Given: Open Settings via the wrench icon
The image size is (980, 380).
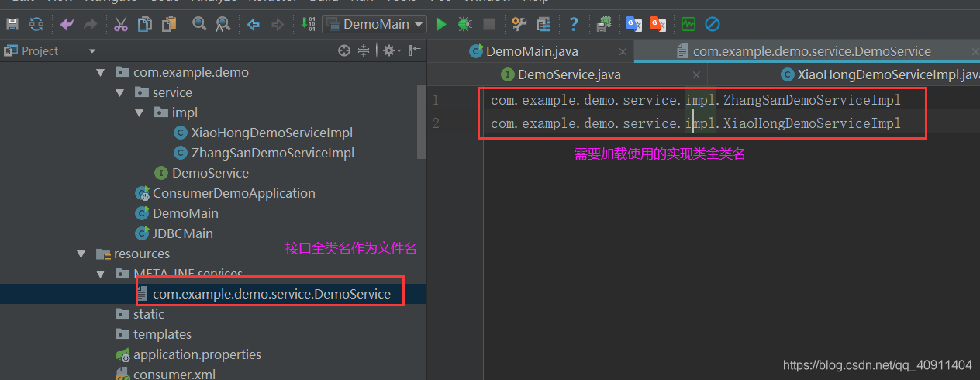Looking at the screenshot, I should tap(519, 24).
